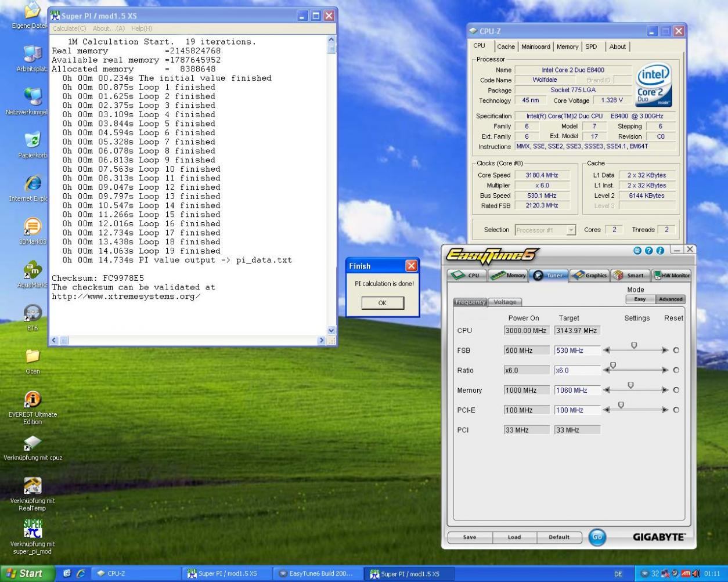Open the About...(A) menu in Super PI

109,28
